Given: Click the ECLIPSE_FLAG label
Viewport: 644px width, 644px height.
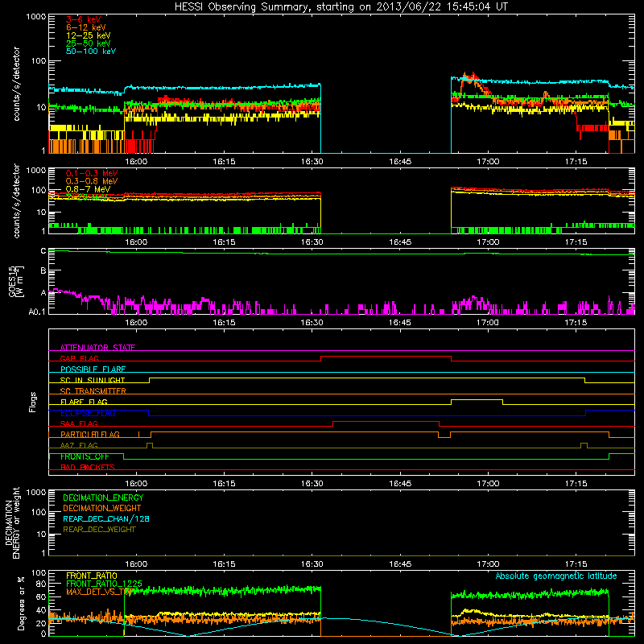Looking at the screenshot, I should pos(88,413).
